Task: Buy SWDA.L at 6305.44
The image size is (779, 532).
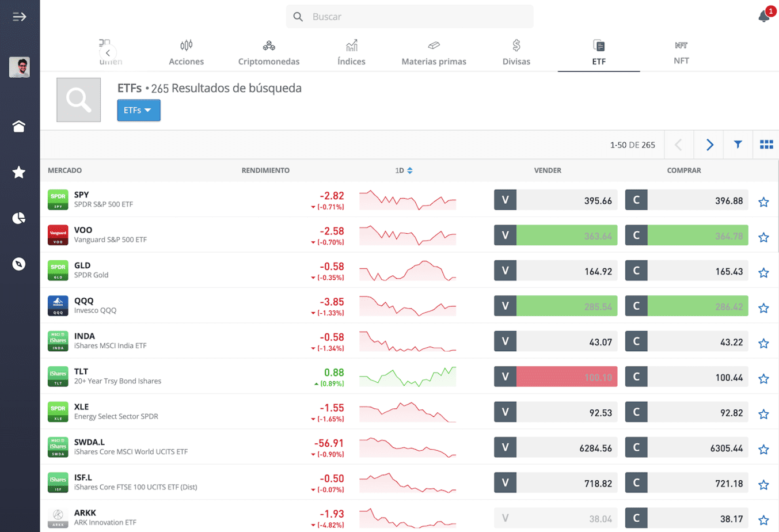Action: 687,447
